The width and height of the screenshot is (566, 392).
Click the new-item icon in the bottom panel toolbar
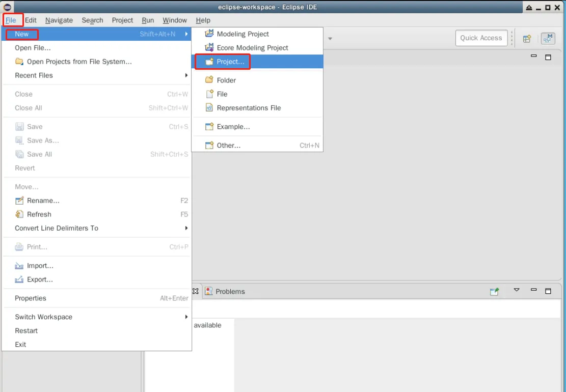click(x=495, y=291)
